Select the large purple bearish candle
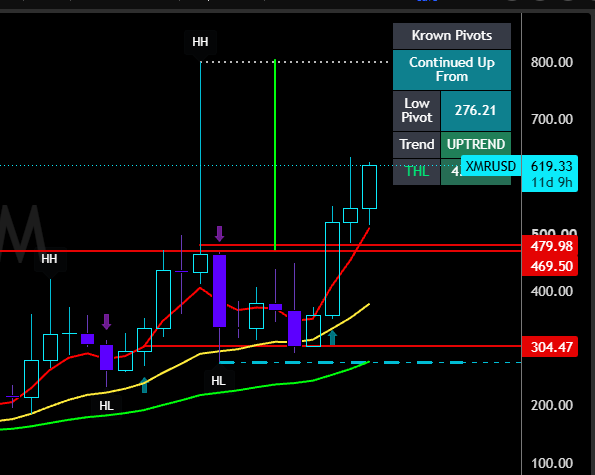Image resolution: width=595 pixels, height=475 pixels. tap(219, 291)
